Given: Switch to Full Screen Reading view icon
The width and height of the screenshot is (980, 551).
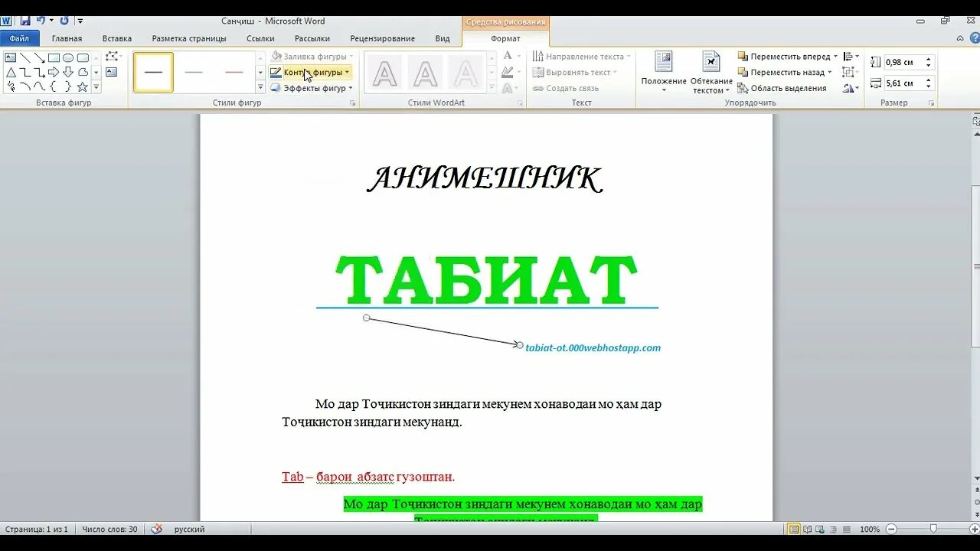Looking at the screenshot, I should point(807,529).
